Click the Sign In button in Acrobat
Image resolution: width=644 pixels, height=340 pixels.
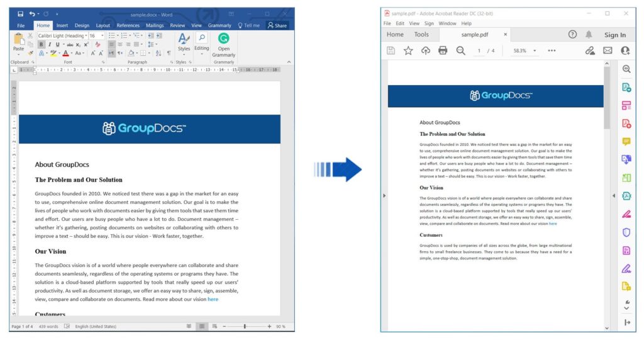(x=614, y=35)
